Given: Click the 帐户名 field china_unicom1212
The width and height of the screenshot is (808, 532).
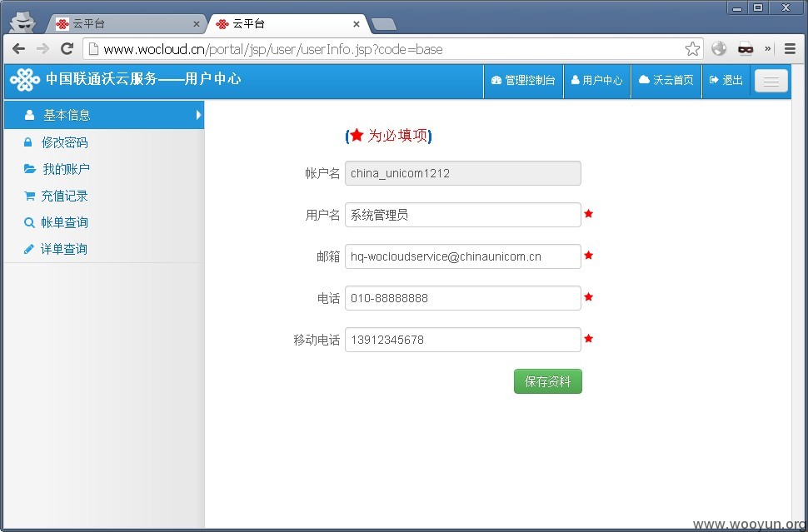Looking at the screenshot, I should [463, 173].
